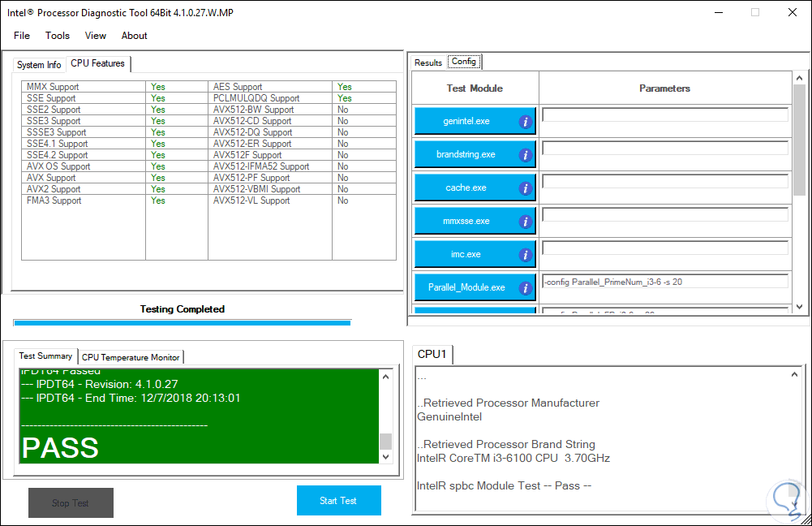The width and height of the screenshot is (812, 526).
Task: Click the cache.exe parameters field
Action: (x=665, y=181)
